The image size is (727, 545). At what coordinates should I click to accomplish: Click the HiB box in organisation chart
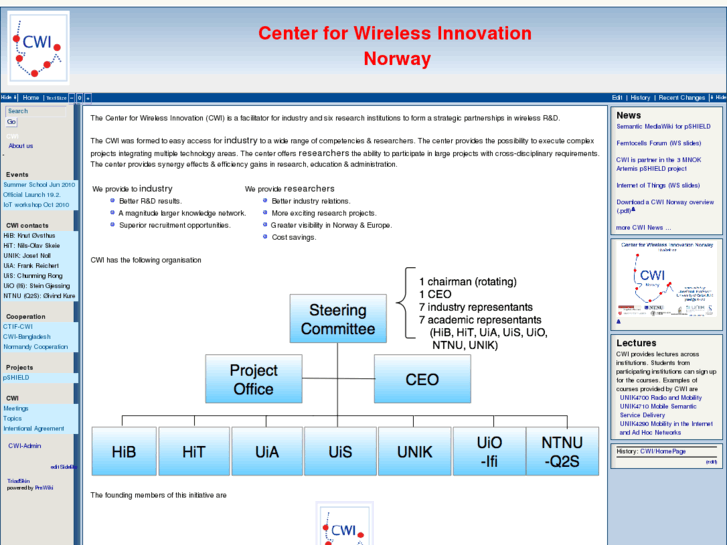pyautogui.click(x=124, y=451)
